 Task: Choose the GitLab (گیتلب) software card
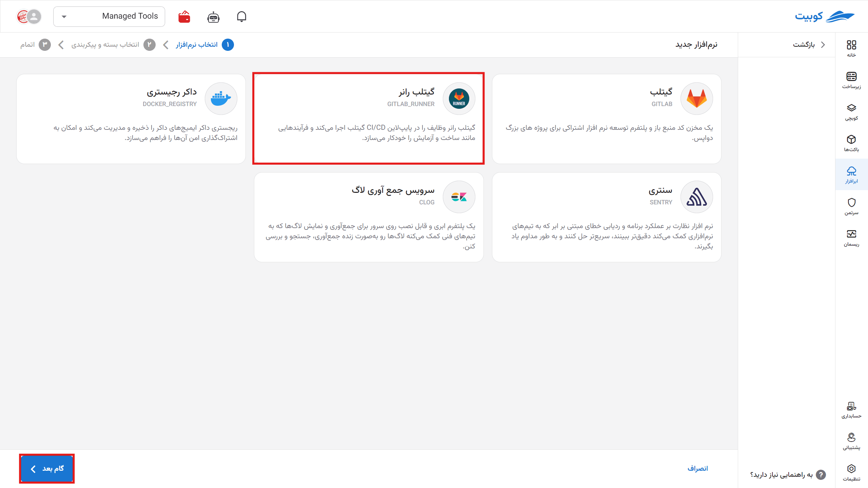point(607,119)
